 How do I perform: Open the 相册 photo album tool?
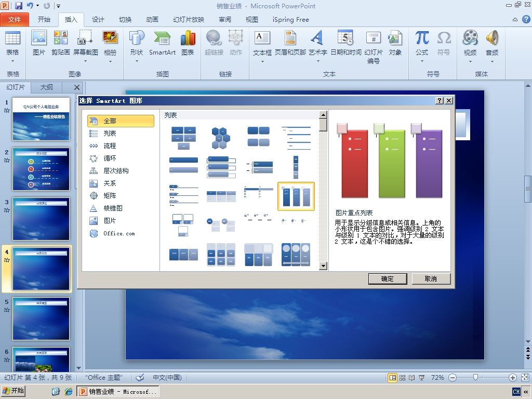(110, 43)
